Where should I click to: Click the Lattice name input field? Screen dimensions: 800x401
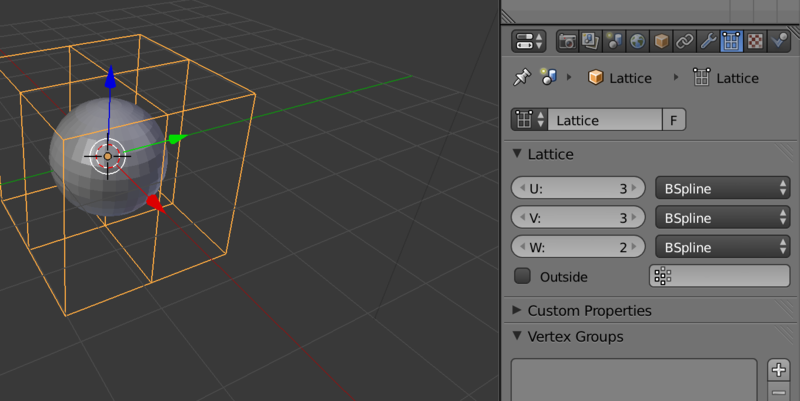click(x=605, y=120)
